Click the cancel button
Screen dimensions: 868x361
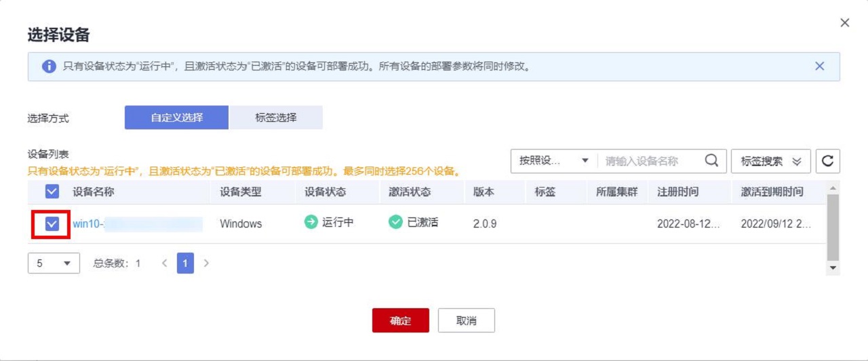466,321
